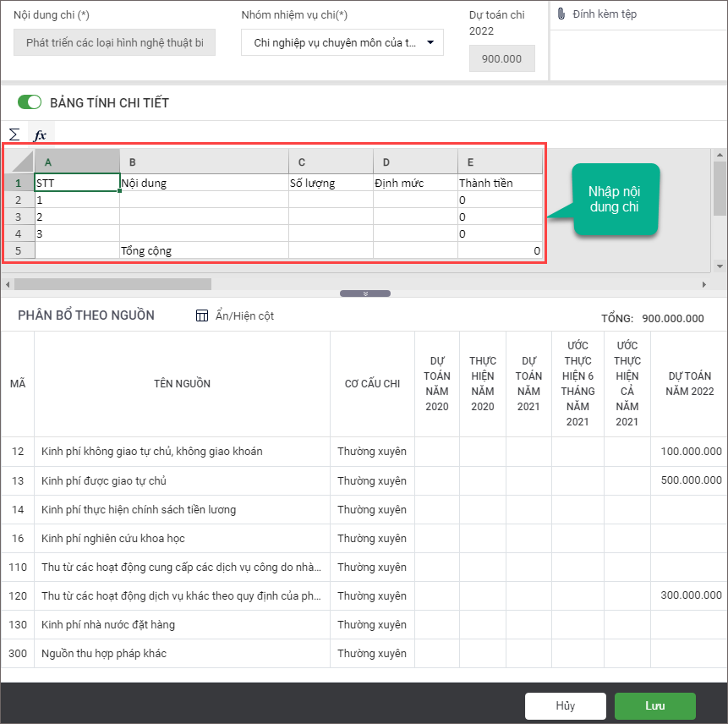The height and width of the screenshot is (724, 728).
Task: Open the Nhóm nhiệm vụ chi dropdown
Action: (342, 42)
